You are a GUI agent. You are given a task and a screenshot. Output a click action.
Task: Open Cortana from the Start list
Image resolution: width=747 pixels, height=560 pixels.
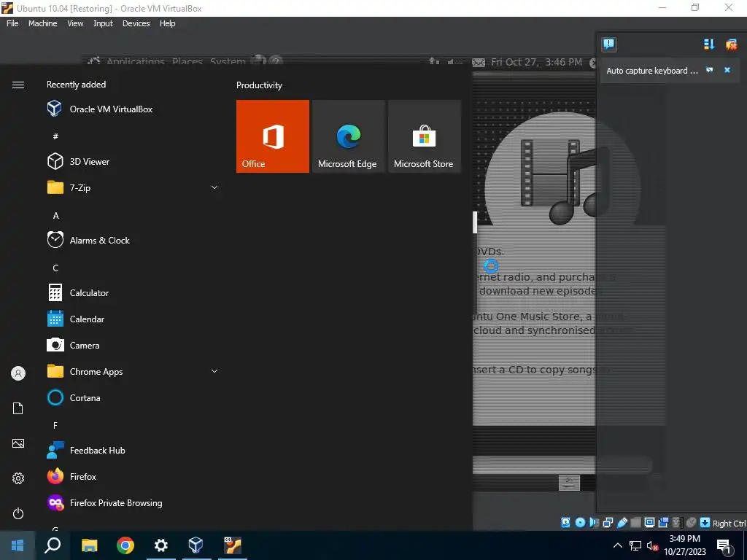click(131, 397)
